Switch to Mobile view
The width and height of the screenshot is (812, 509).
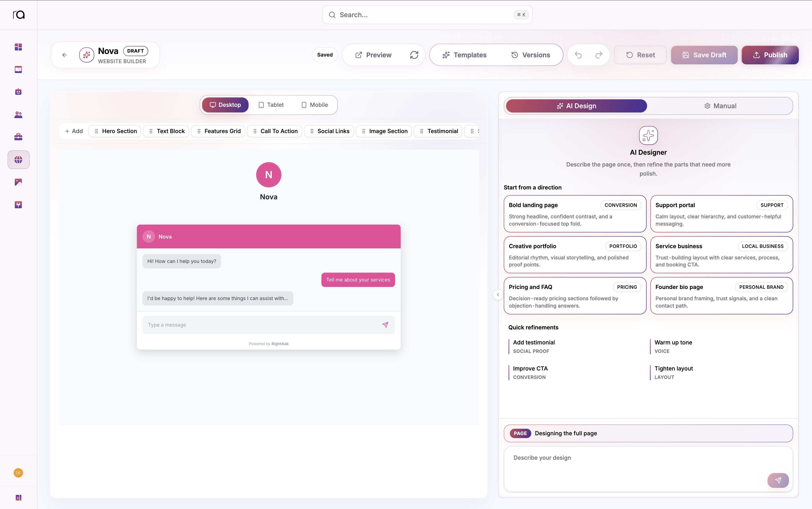click(x=315, y=105)
